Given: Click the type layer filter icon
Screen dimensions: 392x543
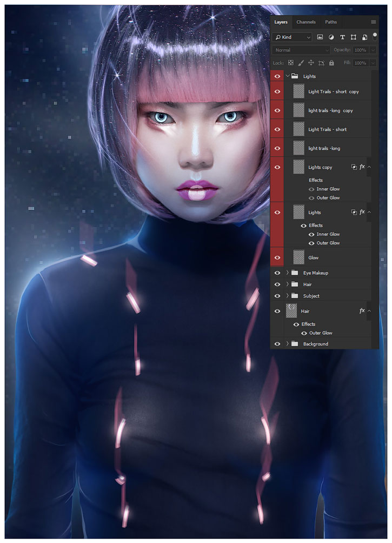Looking at the screenshot, I should point(342,37).
